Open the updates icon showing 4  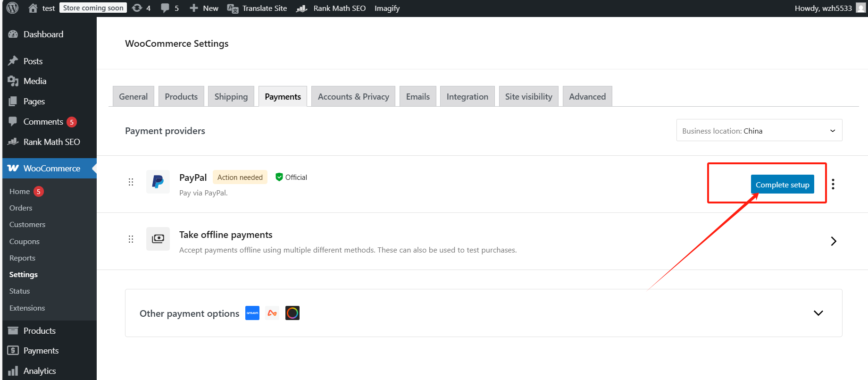click(141, 8)
